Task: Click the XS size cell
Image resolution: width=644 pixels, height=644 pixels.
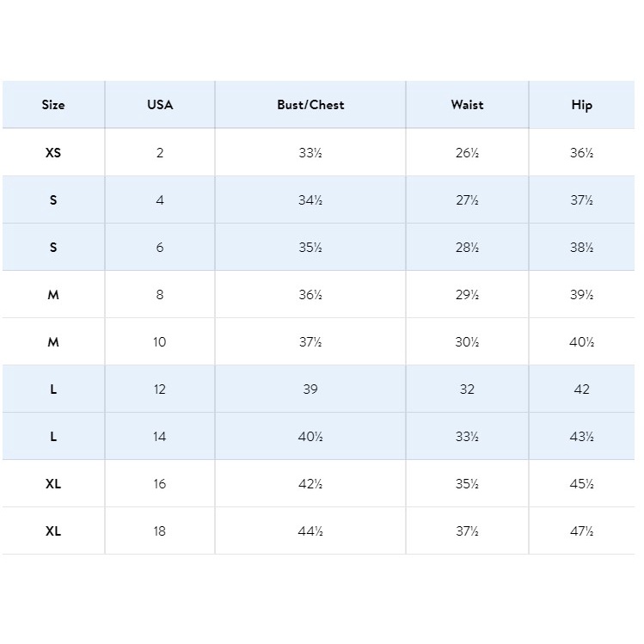Action: point(53,153)
